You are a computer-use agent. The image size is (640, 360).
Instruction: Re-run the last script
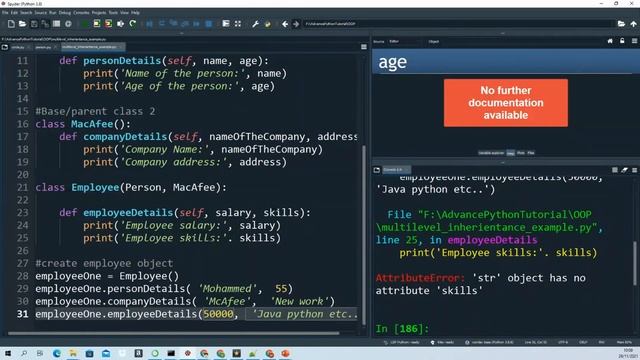(132, 24)
